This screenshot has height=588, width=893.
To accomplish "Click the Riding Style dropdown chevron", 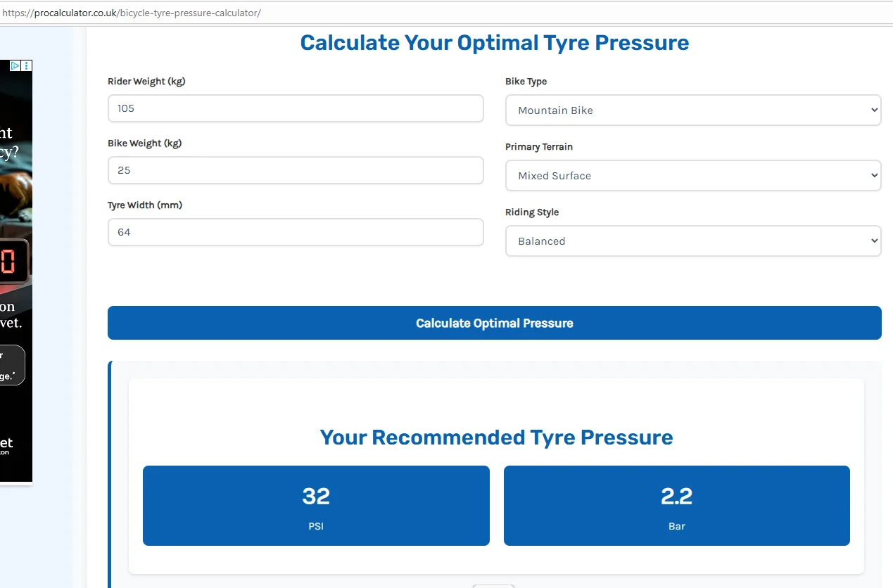I will (x=874, y=241).
